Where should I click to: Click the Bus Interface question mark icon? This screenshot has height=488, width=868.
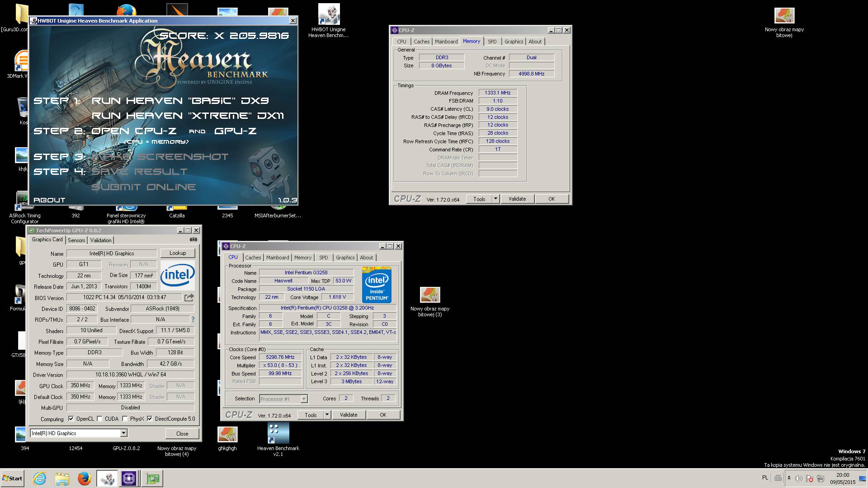tap(193, 319)
